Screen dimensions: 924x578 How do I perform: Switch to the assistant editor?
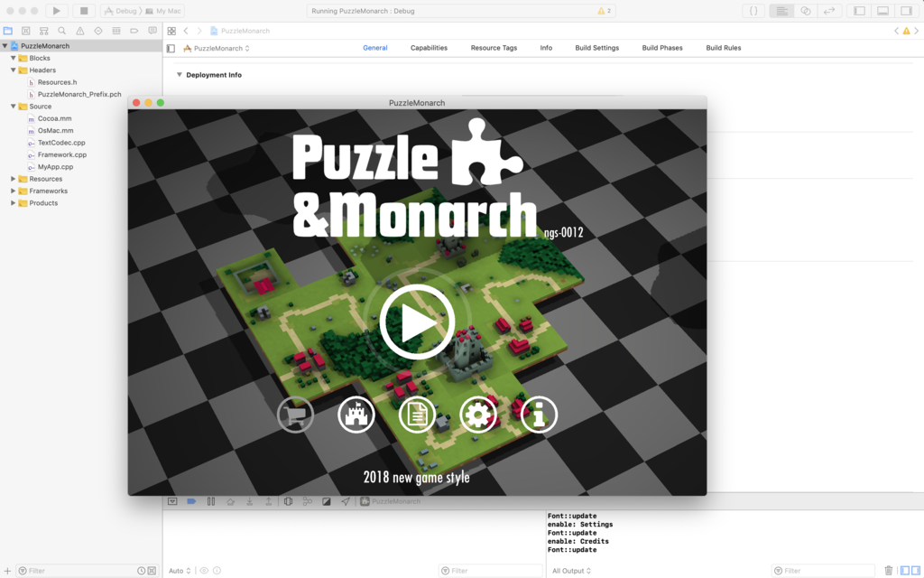(x=806, y=11)
